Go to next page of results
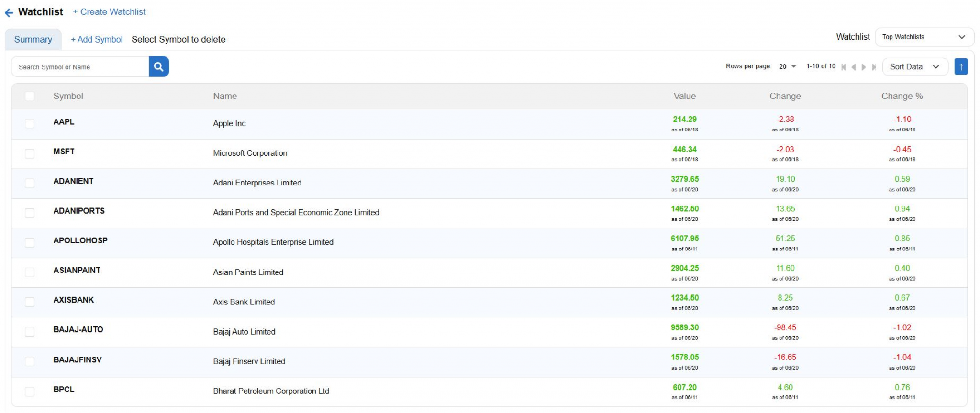980x413 pixels. coord(864,67)
